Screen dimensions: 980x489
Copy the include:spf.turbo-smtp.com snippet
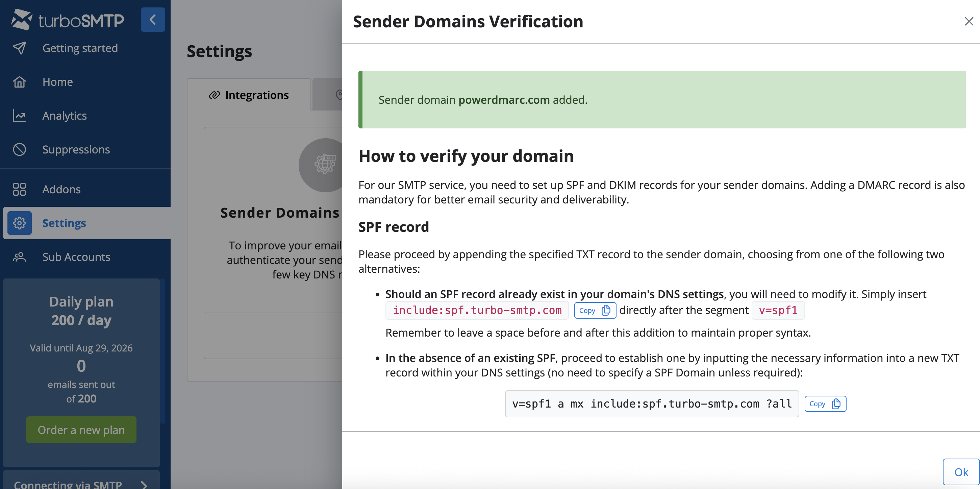[595, 311]
